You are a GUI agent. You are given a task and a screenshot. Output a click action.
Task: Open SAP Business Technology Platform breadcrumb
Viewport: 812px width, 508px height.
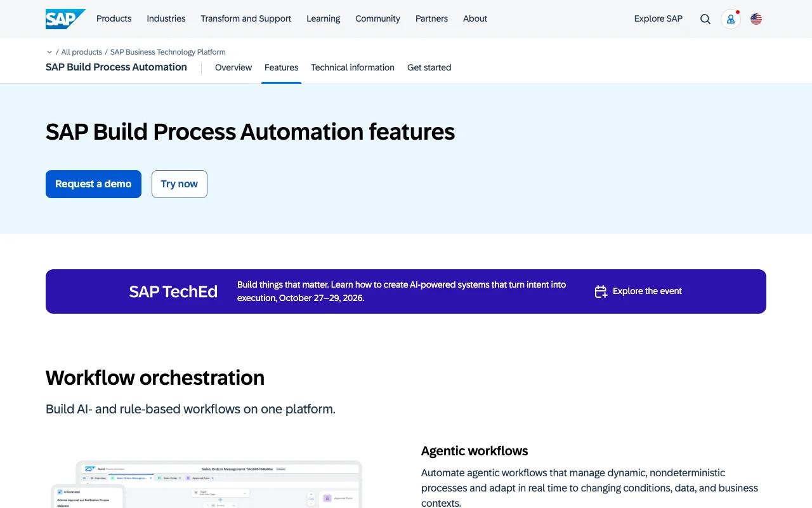tap(168, 52)
